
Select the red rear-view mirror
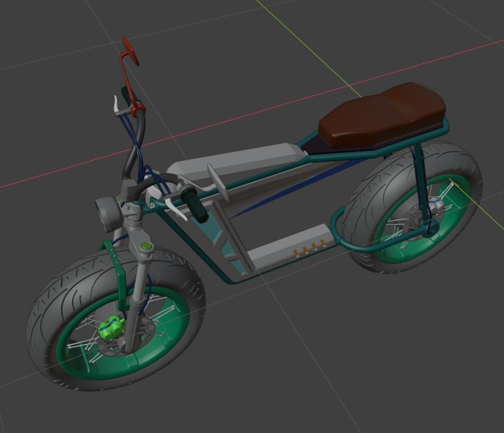(x=130, y=51)
